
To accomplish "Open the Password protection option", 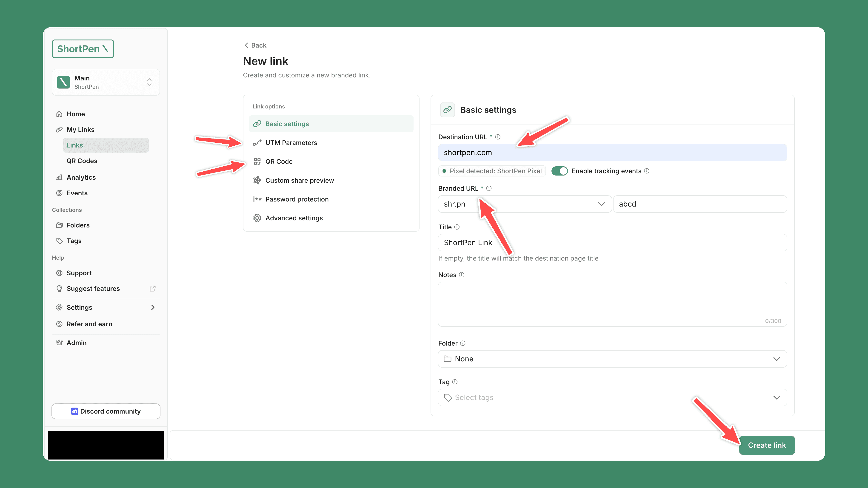I will click(x=331, y=199).
